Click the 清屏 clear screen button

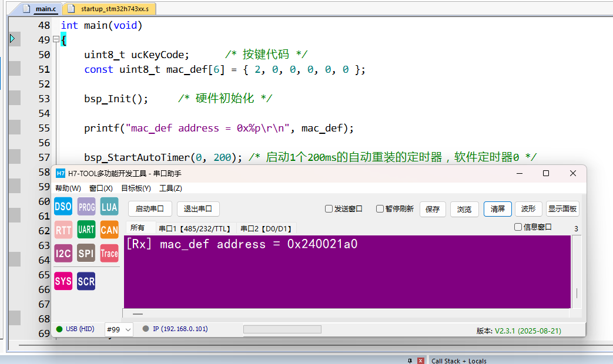point(498,209)
